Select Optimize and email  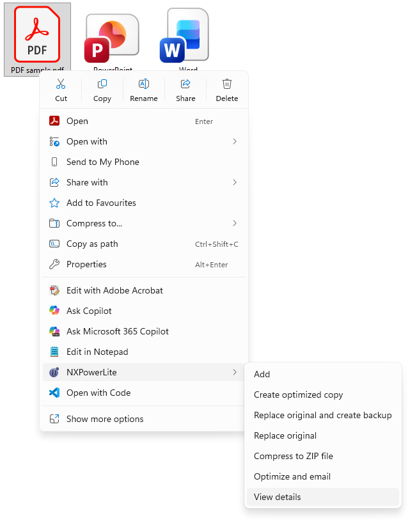[x=323, y=476]
